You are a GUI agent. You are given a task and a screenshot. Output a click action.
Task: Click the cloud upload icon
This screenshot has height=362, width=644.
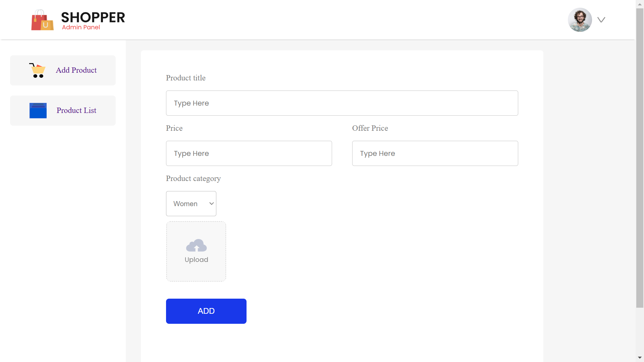pos(196,246)
